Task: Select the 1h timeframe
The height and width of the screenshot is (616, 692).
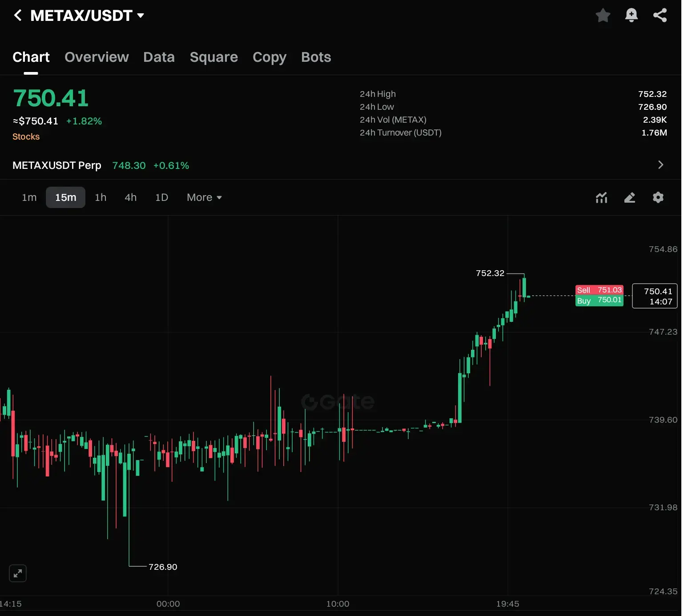Action: tap(101, 197)
